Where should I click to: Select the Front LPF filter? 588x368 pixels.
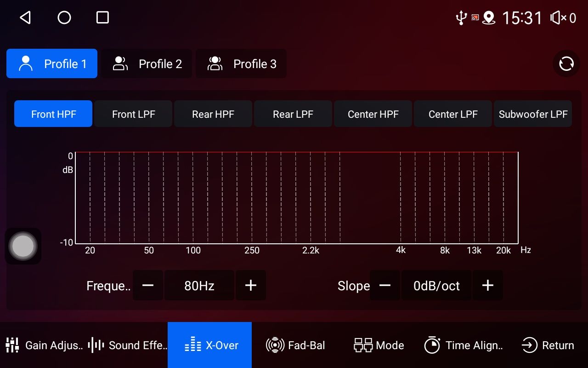[133, 114]
